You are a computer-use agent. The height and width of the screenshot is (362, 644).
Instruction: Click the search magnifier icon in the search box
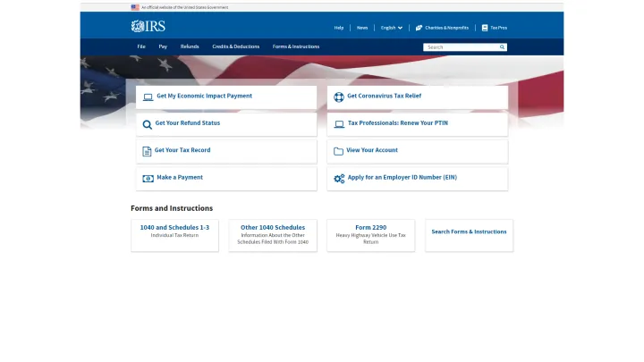click(x=502, y=47)
